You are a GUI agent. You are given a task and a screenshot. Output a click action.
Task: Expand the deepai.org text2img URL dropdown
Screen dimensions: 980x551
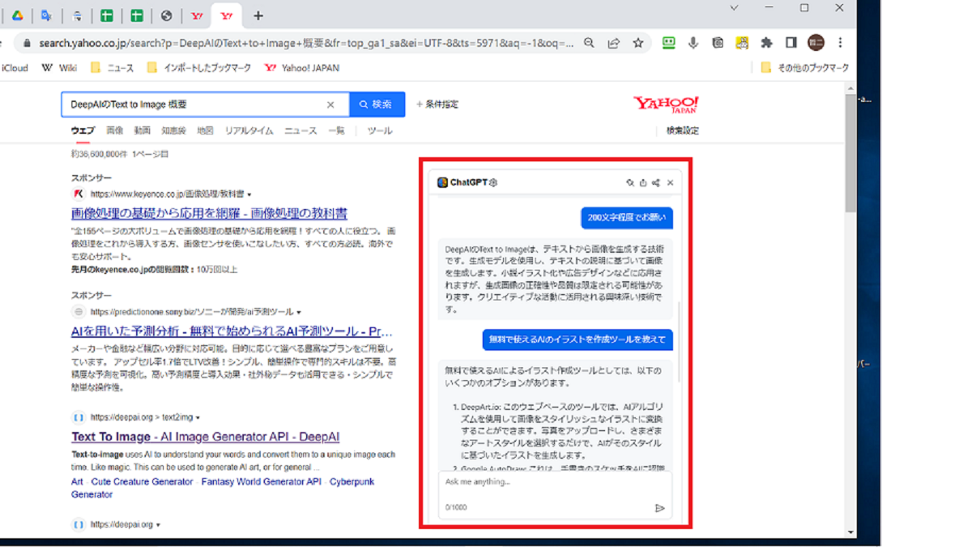198,418
